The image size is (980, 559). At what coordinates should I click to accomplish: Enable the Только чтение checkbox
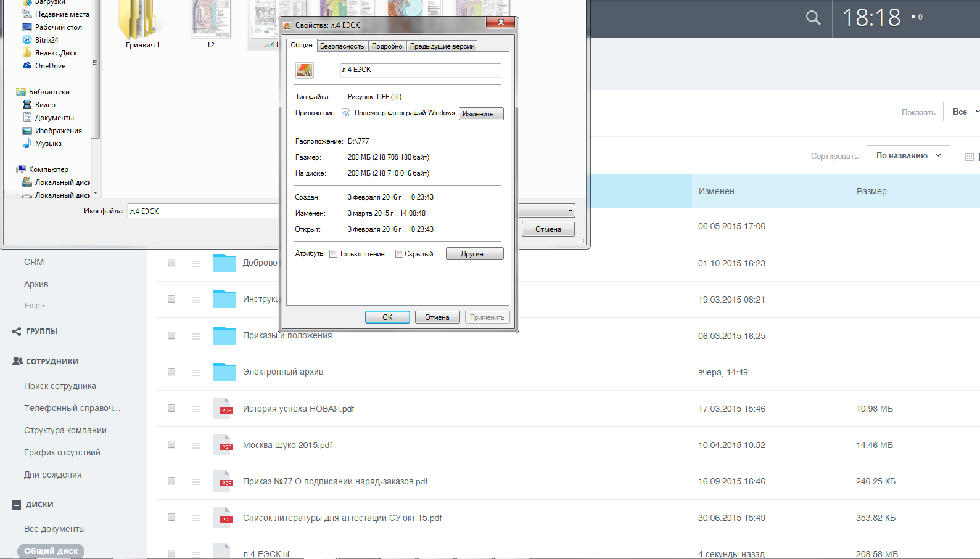pos(334,254)
